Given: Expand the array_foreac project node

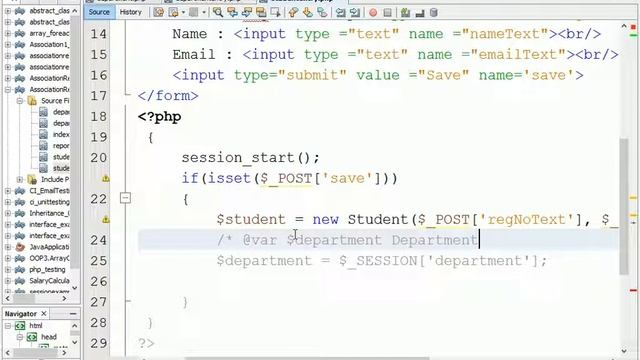Looking at the screenshot, I should click(8, 33).
